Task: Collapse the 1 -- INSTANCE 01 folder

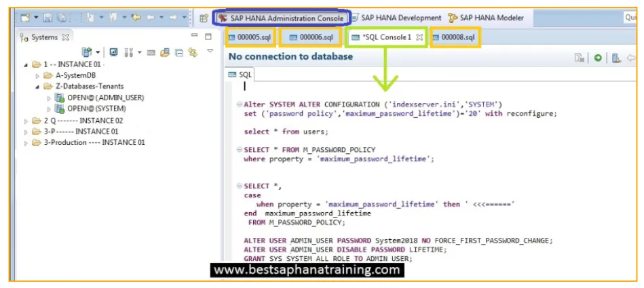Action: [x=26, y=65]
